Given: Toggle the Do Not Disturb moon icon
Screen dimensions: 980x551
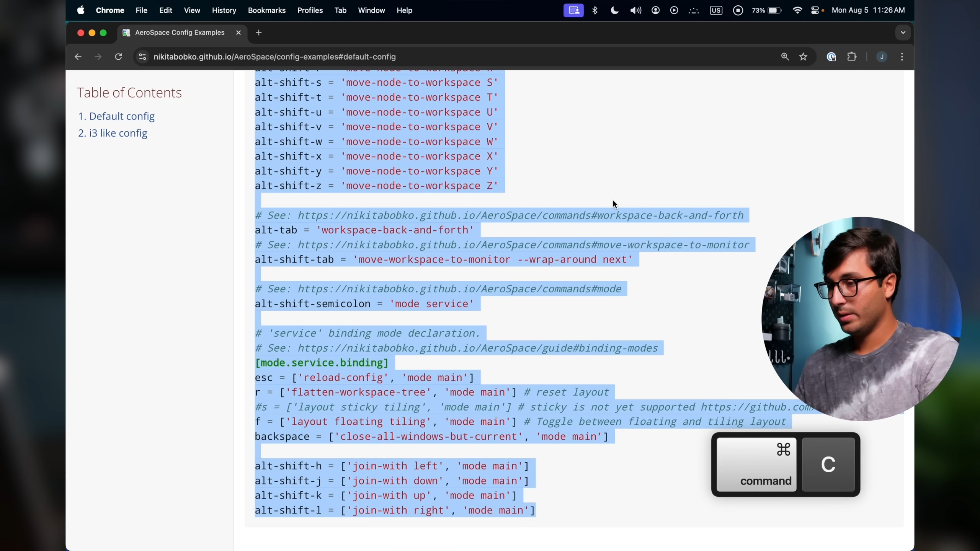Looking at the screenshot, I should 614,10.
